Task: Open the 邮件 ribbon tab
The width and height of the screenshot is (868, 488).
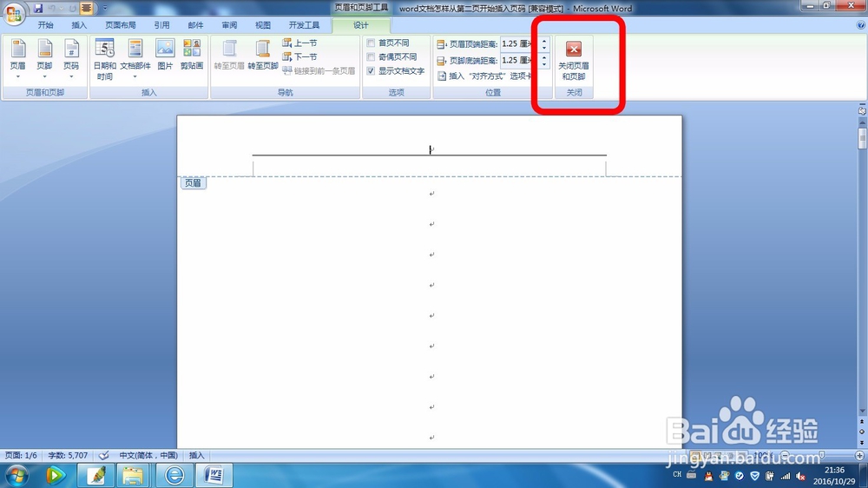Action: click(x=195, y=25)
